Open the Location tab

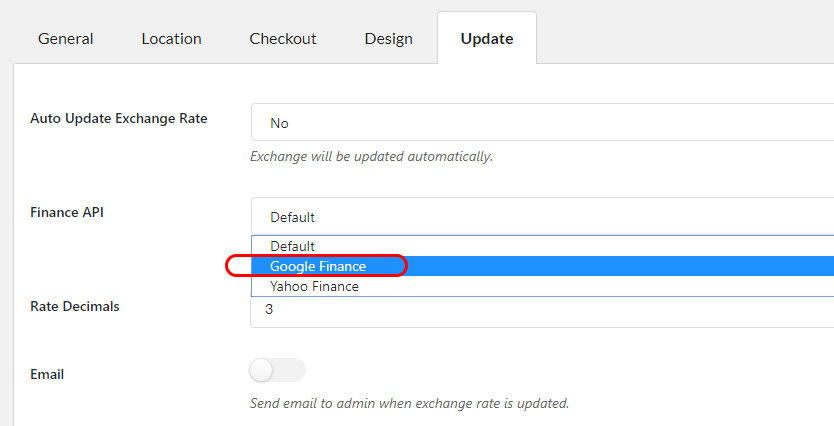point(171,39)
